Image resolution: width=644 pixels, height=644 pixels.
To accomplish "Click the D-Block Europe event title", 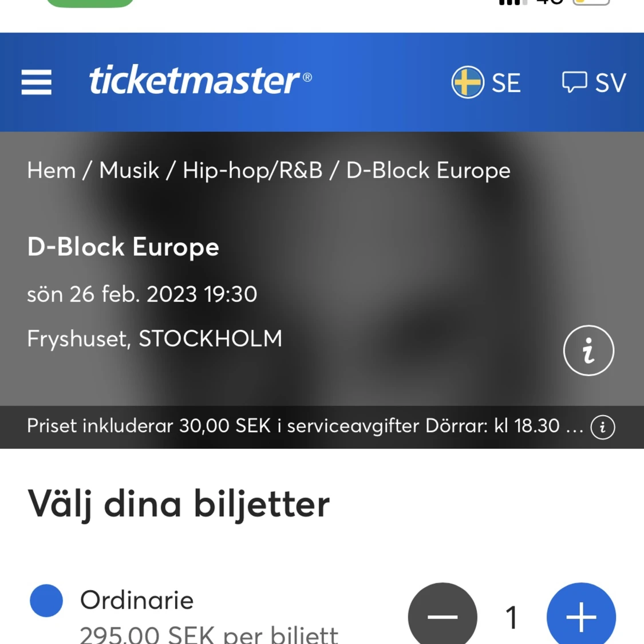I will 123,247.
